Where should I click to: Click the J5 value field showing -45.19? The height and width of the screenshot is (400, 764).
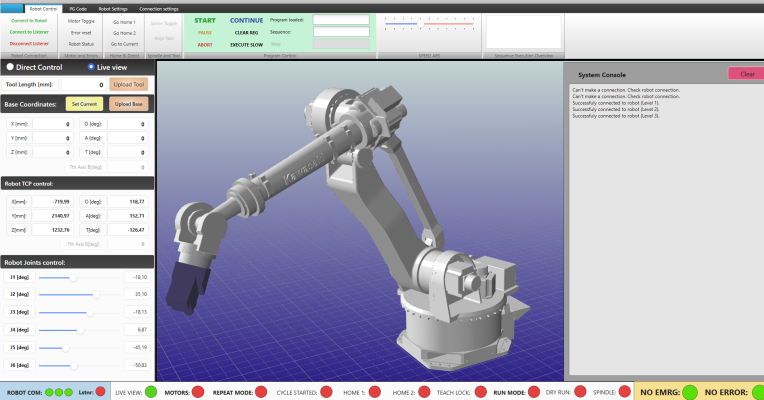click(x=137, y=347)
